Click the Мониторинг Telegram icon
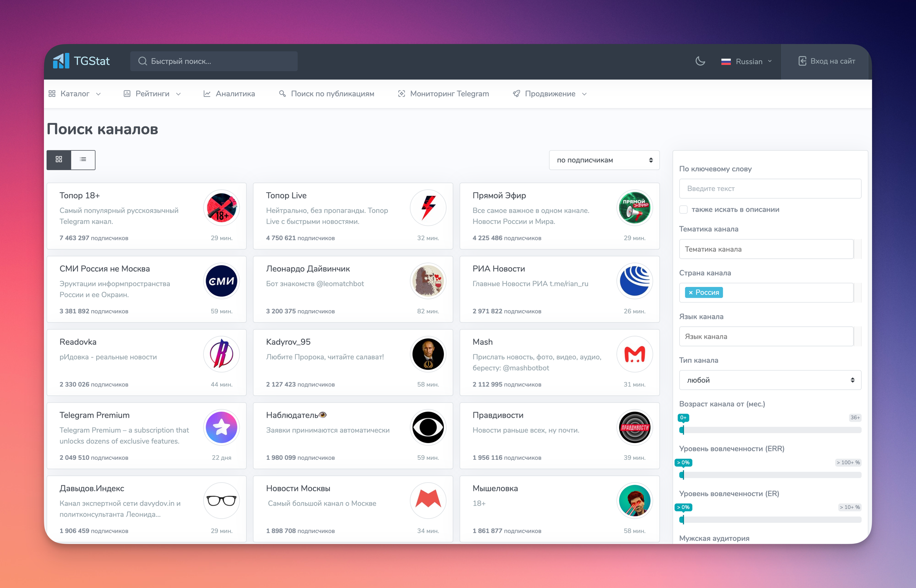 pos(401,93)
